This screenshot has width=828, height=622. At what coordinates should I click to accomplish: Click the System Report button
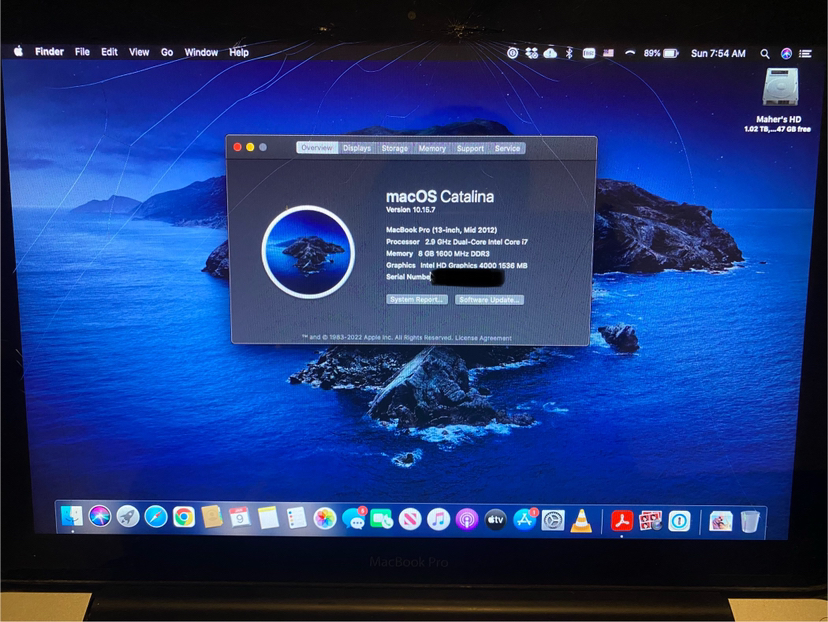(417, 300)
